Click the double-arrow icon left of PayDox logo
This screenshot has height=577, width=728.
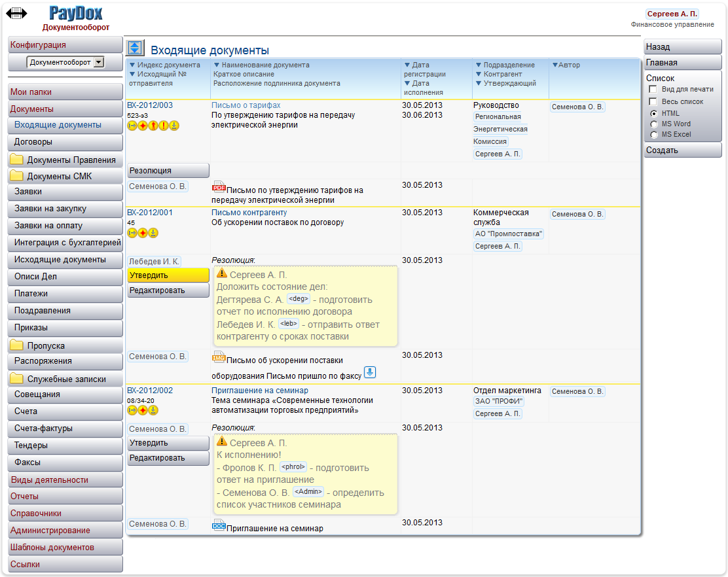point(16,14)
